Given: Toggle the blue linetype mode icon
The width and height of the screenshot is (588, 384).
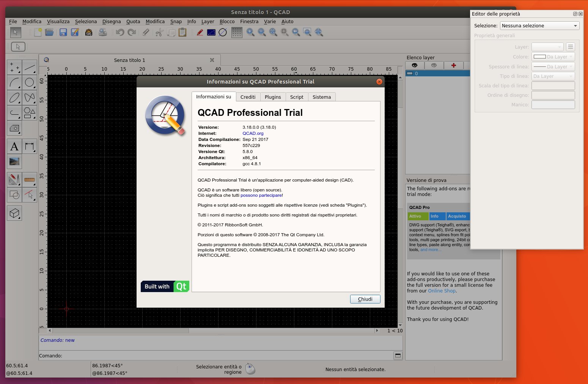Looking at the screenshot, I should click(x=211, y=32).
